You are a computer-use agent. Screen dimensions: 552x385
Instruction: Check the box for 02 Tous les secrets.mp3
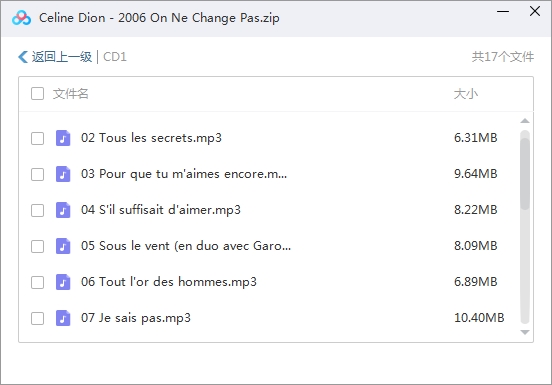point(37,138)
